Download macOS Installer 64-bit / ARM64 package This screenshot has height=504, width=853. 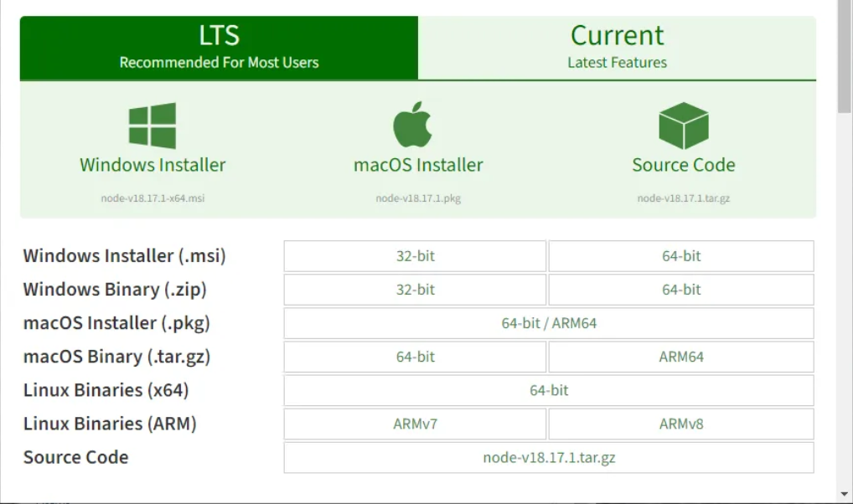(x=549, y=323)
